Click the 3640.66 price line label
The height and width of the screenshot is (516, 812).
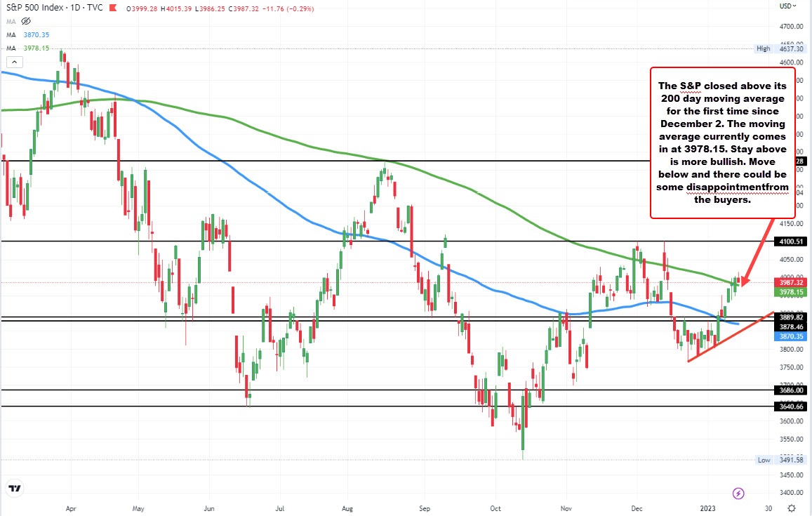[x=791, y=406]
